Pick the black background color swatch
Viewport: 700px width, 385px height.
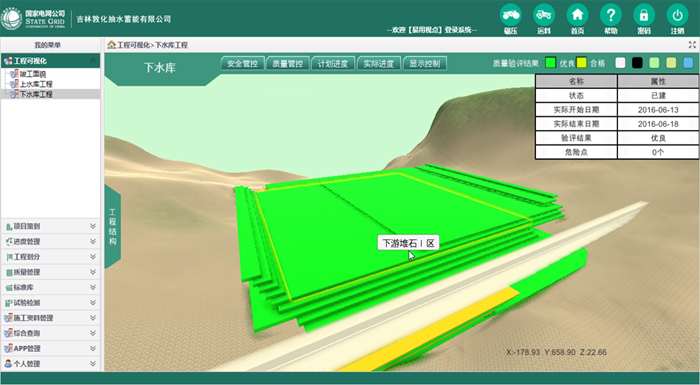[637, 63]
